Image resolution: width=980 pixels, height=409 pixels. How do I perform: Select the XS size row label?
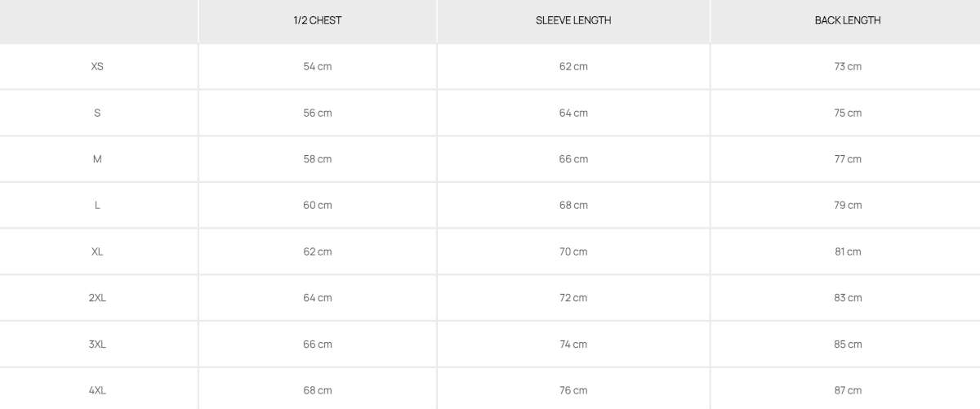(97, 66)
